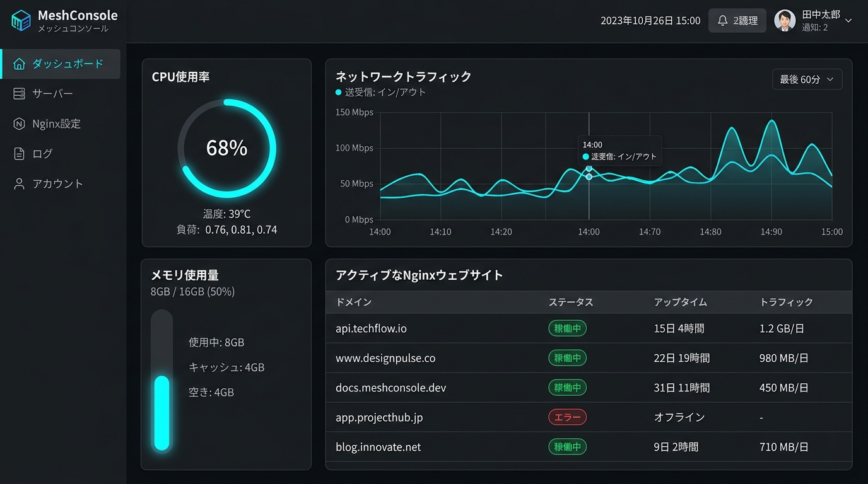Click the 15日 4時間 uptime value
868x484 pixels.
pos(679,328)
